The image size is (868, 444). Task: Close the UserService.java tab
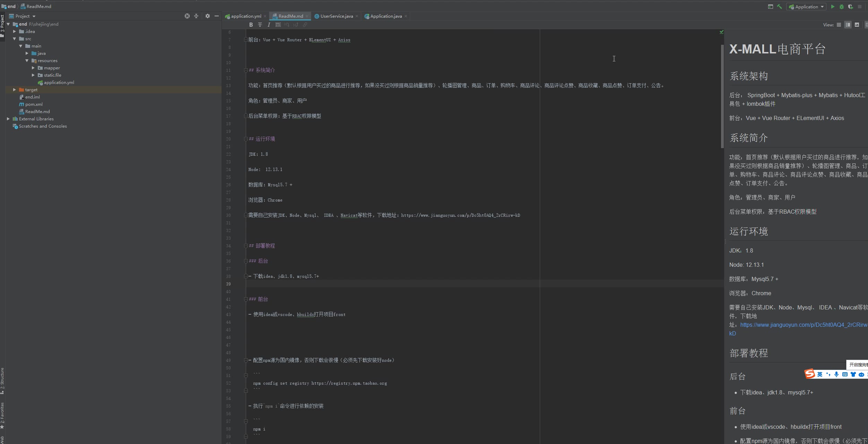tap(357, 16)
